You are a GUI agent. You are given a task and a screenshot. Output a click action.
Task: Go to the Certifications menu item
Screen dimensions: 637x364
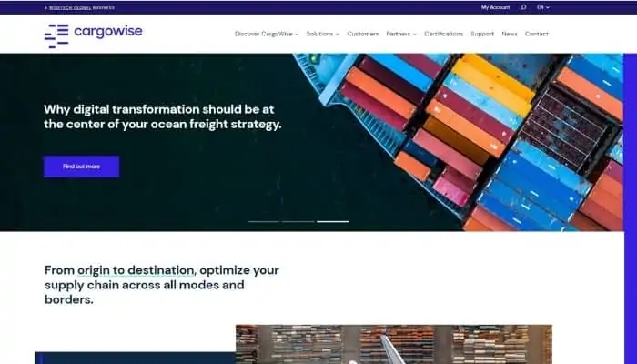(x=444, y=34)
